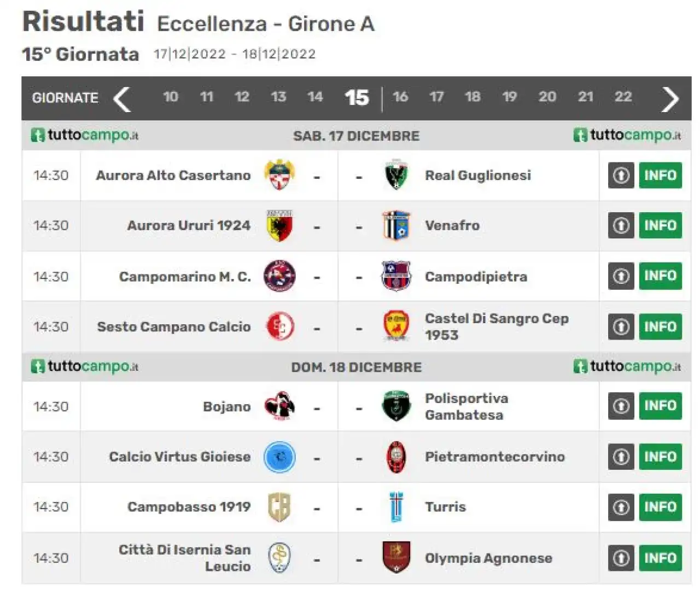Open the Pietramontecorvino team link
The width and height of the screenshot is (700, 595).
495,457
